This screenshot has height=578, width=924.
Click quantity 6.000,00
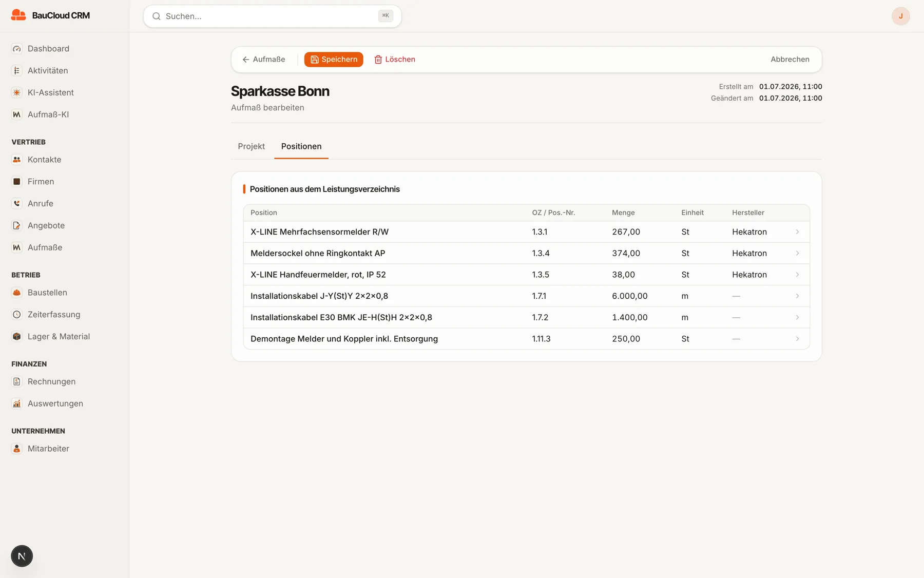coord(630,296)
